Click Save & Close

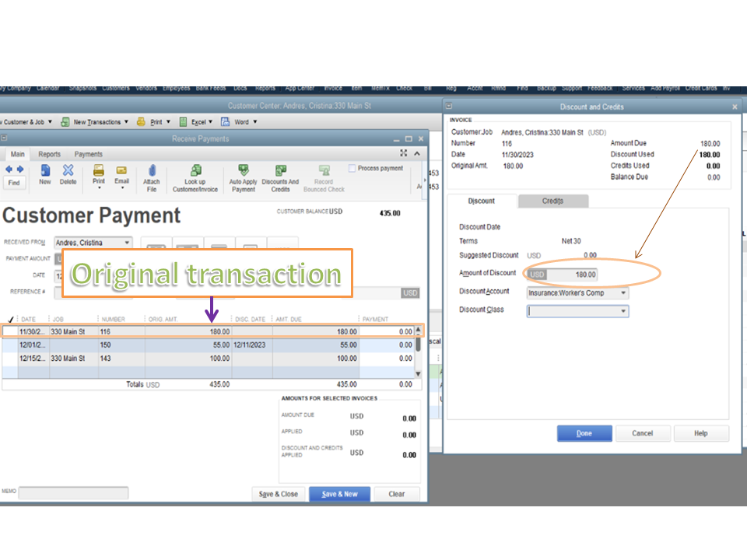[x=279, y=494]
